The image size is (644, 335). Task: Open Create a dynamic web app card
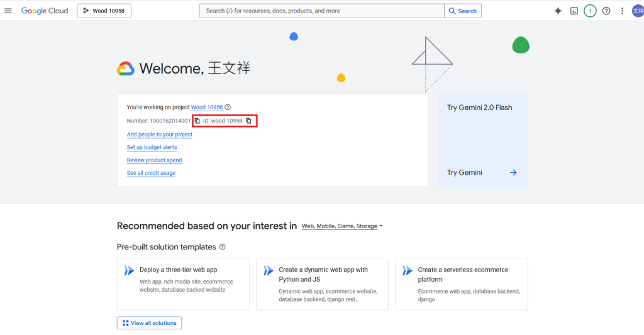322,283
